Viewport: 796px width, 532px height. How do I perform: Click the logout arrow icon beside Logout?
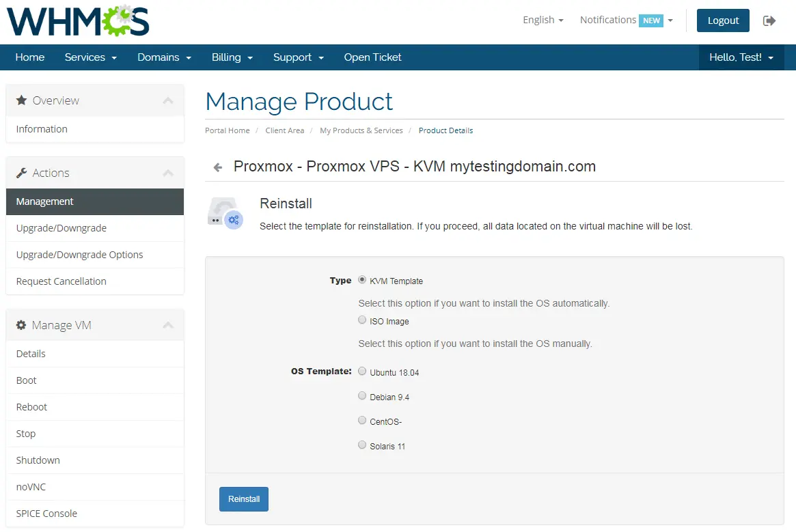point(769,20)
